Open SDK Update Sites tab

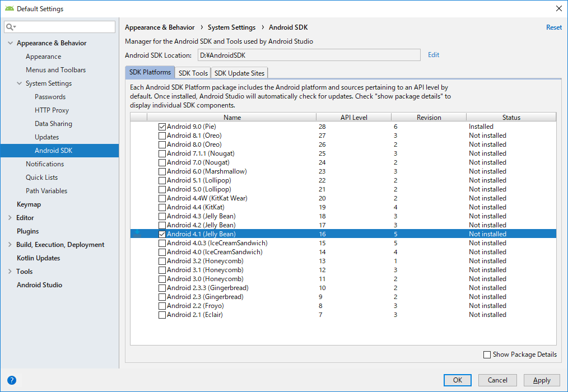point(239,73)
